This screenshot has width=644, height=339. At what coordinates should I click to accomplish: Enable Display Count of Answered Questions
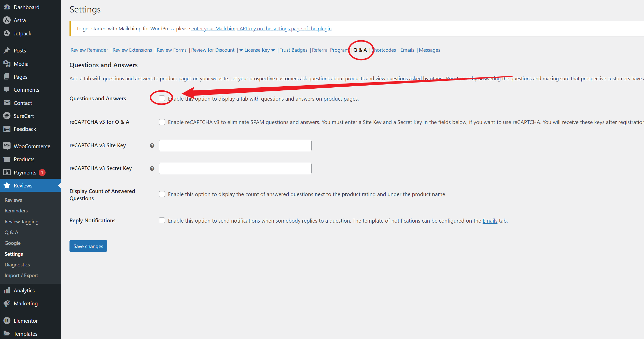point(162,194)
